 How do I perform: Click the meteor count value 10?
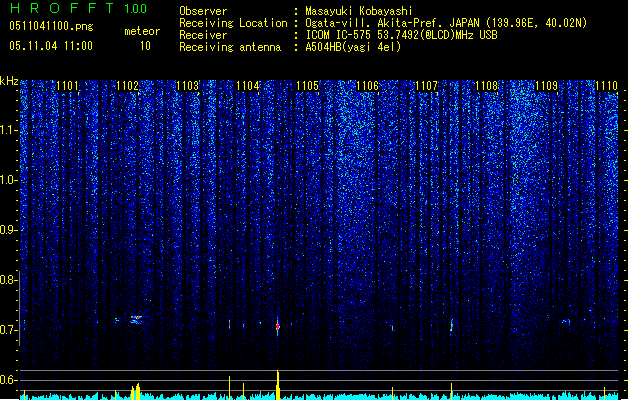click(x=145, y=46)
